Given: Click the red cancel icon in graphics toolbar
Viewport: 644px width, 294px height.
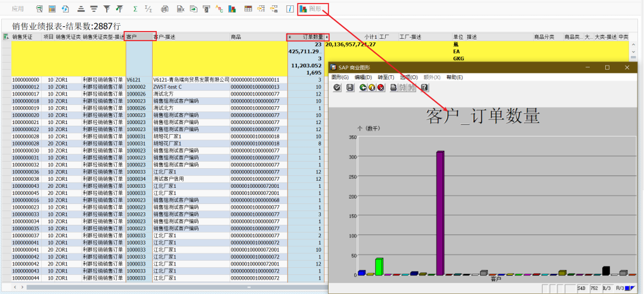Looking at the screenshot, I should pyautogui.click(x=380, y=87).
